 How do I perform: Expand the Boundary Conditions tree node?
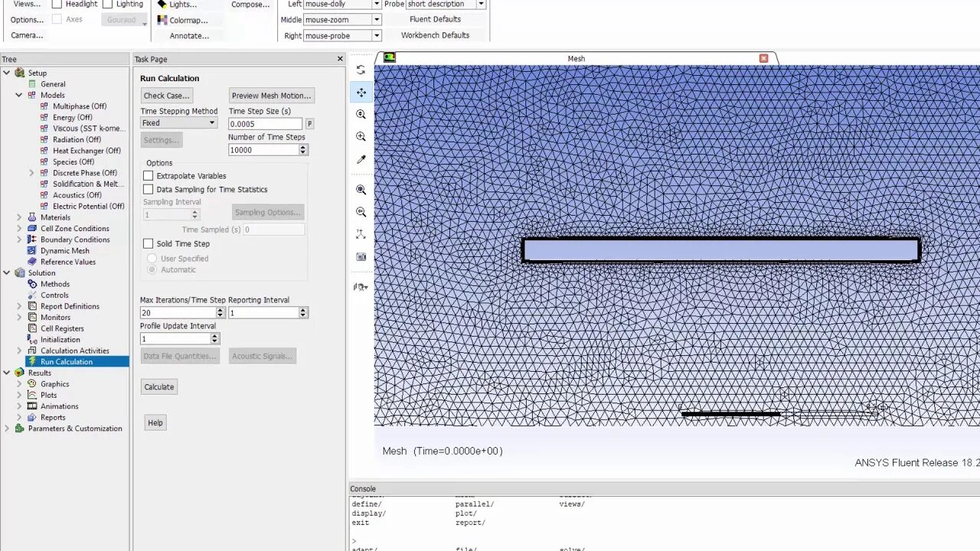pyautogui.click(x=19, y=240)
